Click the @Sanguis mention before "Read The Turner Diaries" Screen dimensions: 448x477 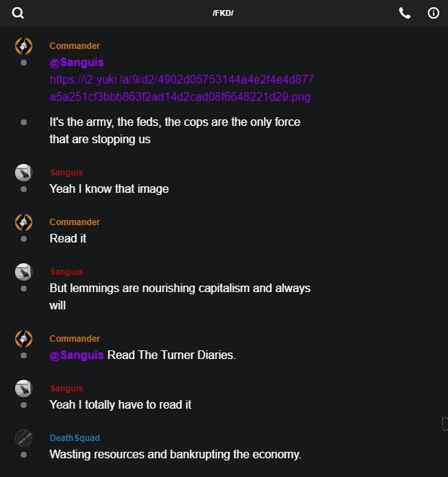point(76,355)
